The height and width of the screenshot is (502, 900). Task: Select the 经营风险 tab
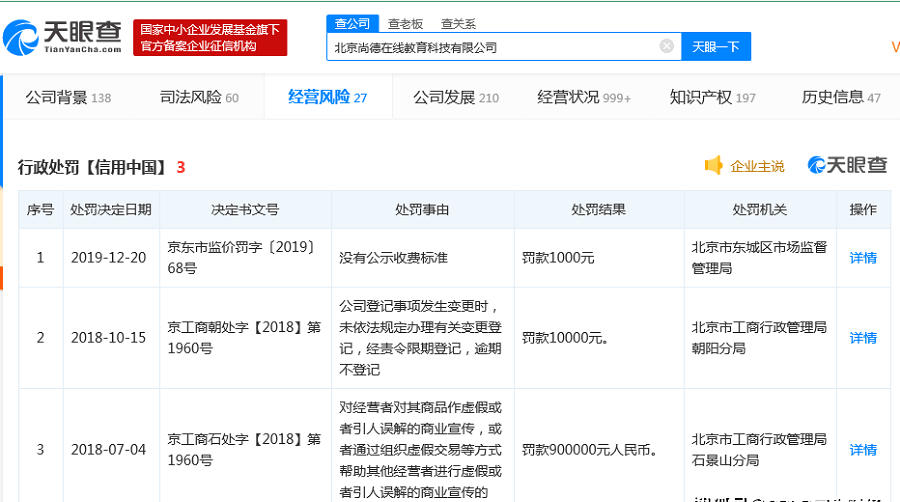[x=327, y=97]
